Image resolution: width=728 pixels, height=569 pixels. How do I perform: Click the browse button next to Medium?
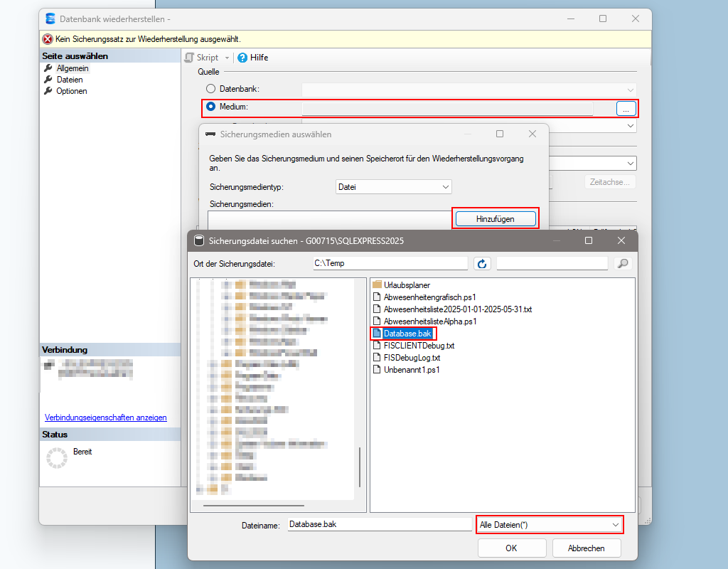(x=625, y=107)
